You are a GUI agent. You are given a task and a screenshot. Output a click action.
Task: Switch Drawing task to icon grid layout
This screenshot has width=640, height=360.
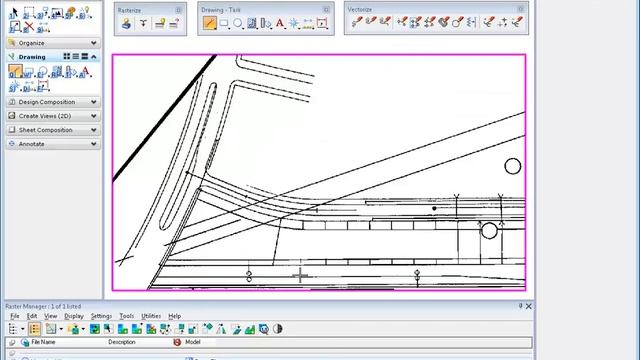pos(67,56)
